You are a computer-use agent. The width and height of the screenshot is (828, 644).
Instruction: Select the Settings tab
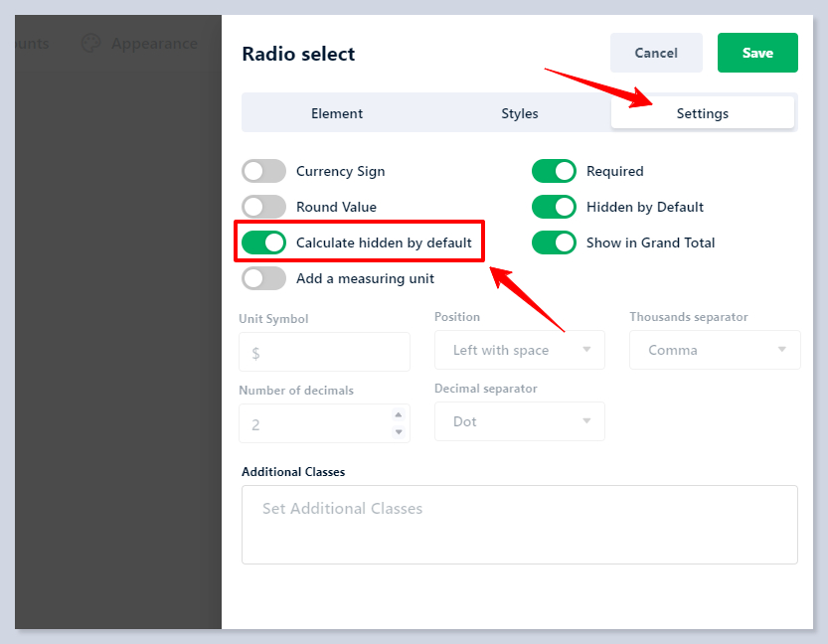click(x=702, y=113)
